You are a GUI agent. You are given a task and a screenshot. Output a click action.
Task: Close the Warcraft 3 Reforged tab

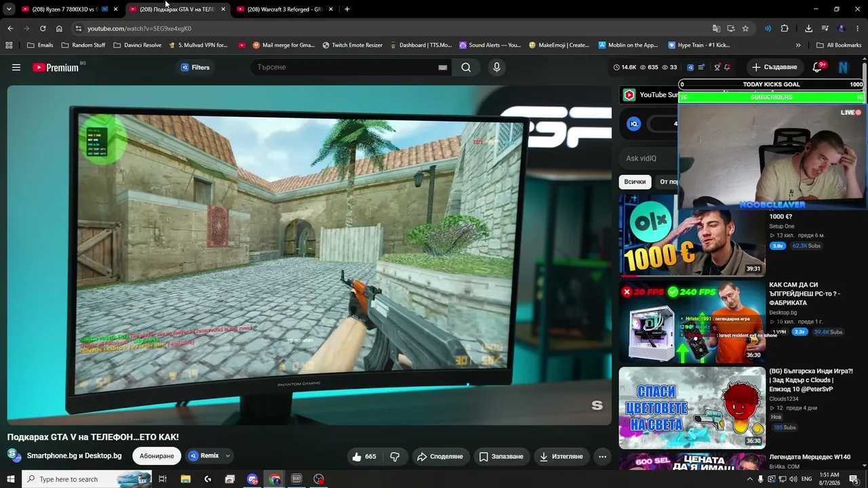331,9
